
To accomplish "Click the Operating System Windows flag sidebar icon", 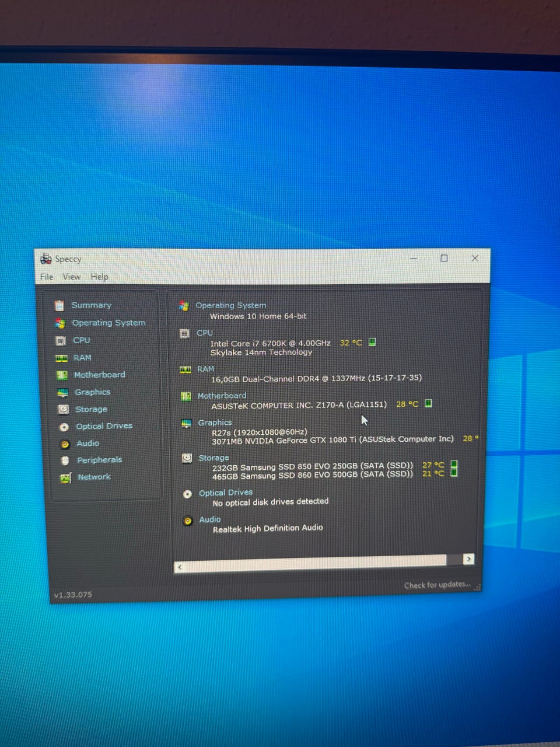I will 60,323.
